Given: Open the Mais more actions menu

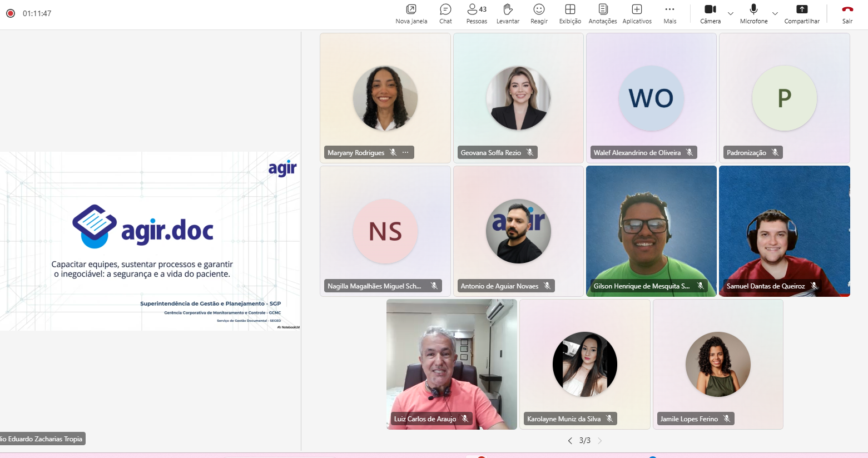Looking at the screenshot, I should [x=669, y=14].
